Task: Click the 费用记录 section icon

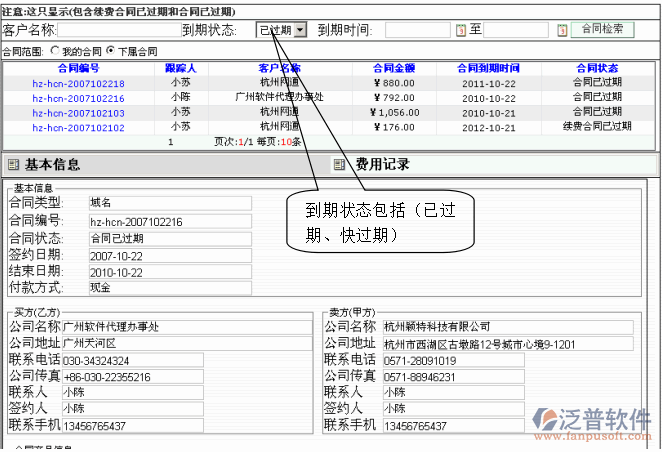Action: pos(341,165)
